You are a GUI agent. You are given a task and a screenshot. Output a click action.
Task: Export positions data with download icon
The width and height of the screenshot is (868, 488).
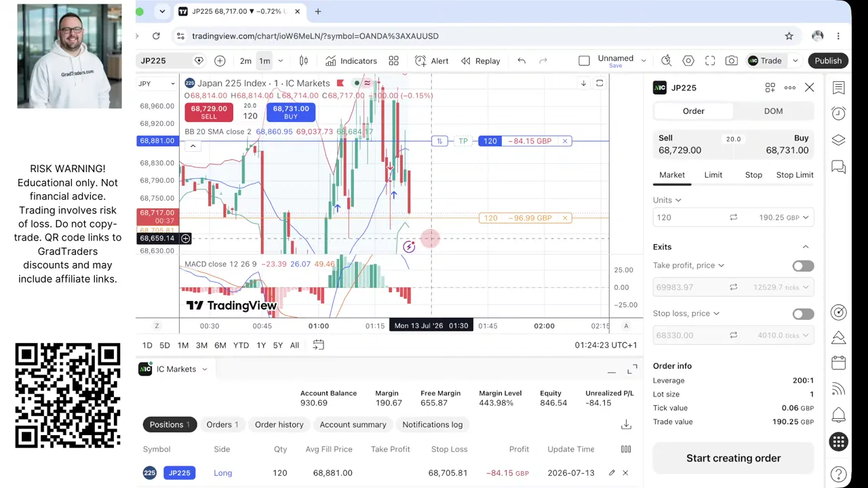626,424
